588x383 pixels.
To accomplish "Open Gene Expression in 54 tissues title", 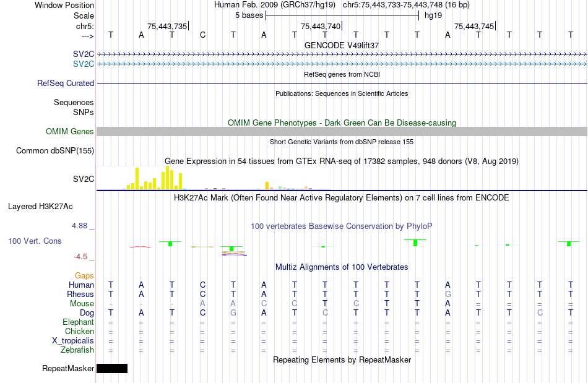I will pyautogui.click(x=342, y=161).
